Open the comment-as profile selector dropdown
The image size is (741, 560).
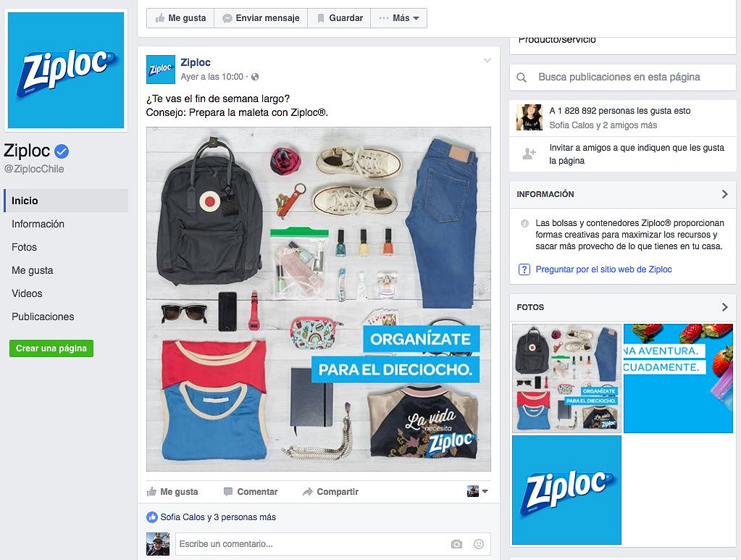point(477,491)
